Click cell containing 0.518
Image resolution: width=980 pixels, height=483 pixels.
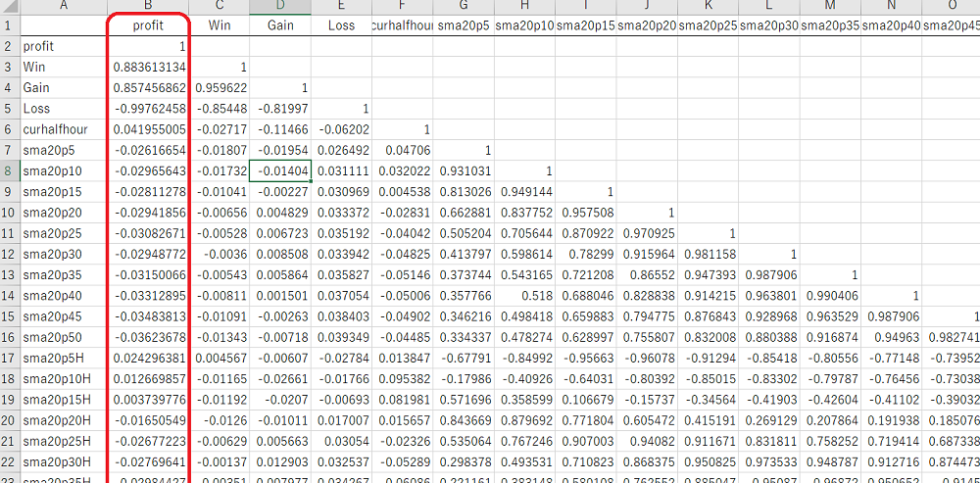[x=525, y=296]
